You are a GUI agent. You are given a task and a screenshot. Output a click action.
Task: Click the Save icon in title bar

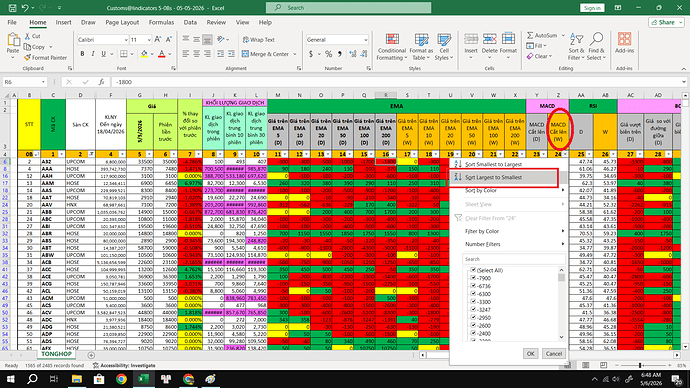(12, 7)
